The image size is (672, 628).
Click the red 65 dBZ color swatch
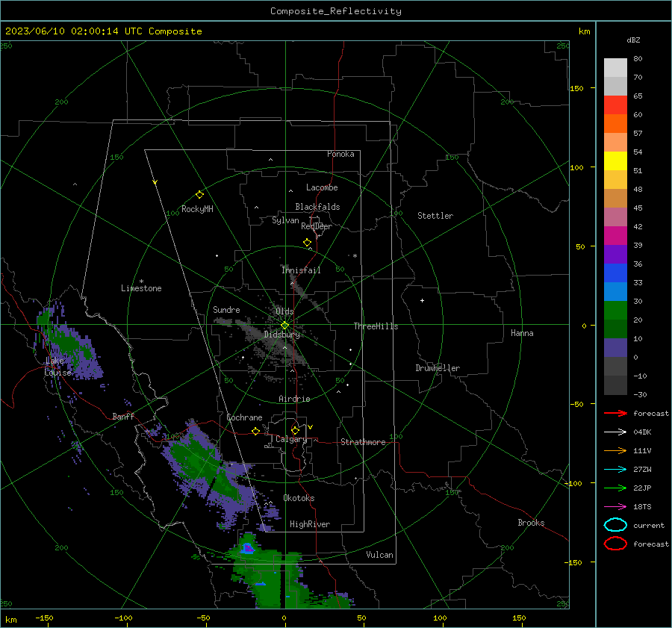(615, 105)
